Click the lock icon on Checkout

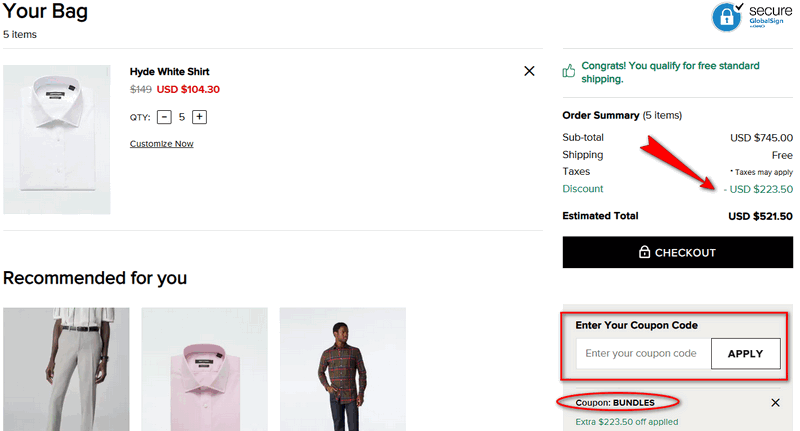click(x=644, y=253)
